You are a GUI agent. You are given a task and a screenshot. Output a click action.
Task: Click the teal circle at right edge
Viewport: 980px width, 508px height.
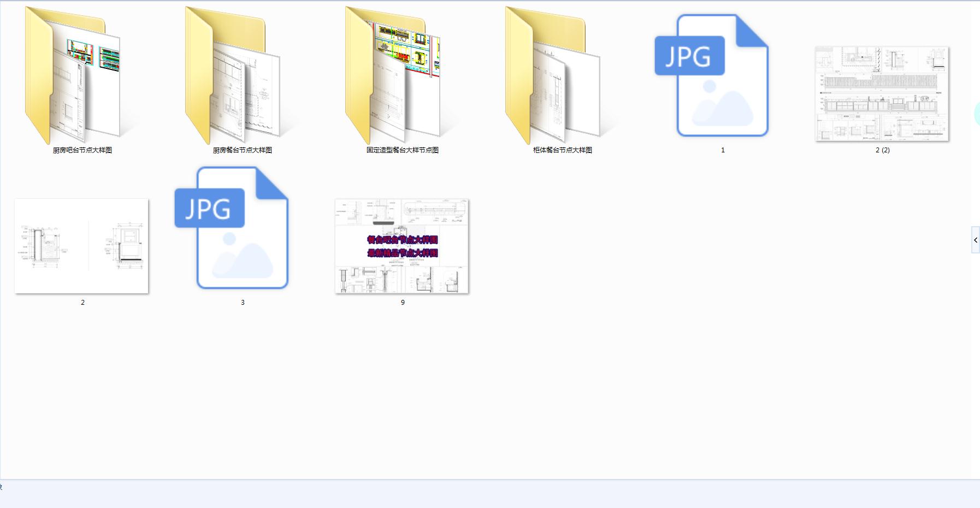point(977,114)
